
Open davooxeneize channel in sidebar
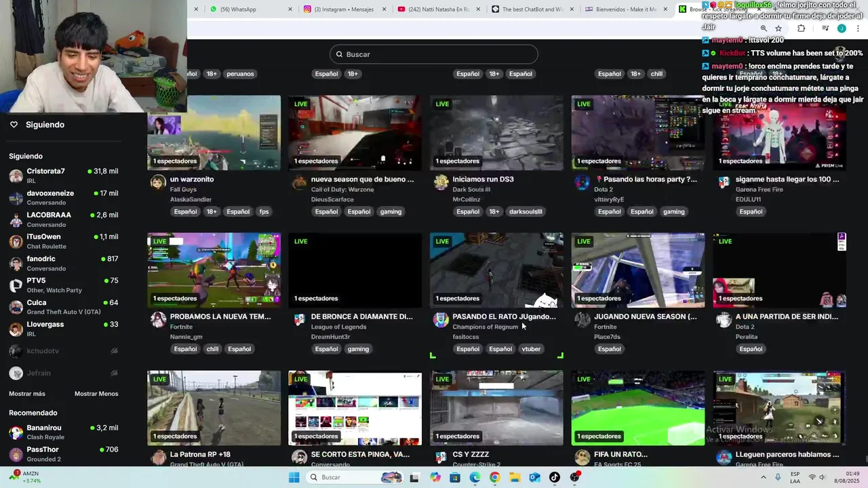(x=64, y=197)
